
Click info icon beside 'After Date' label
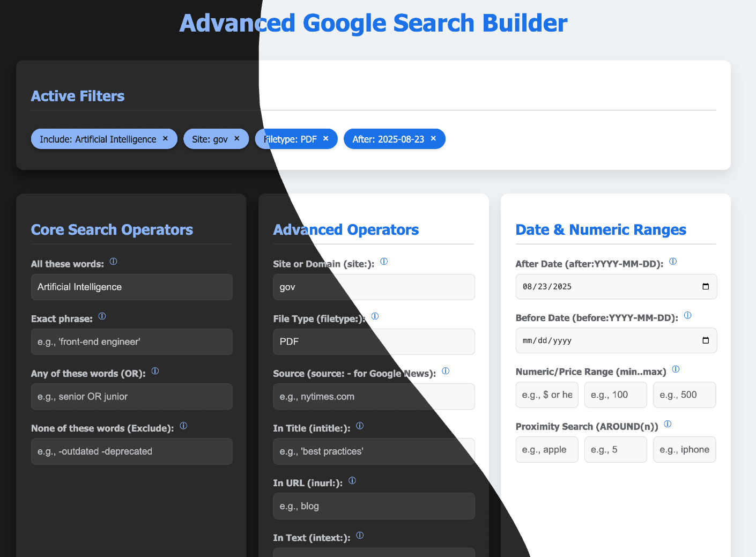[673, 262]
